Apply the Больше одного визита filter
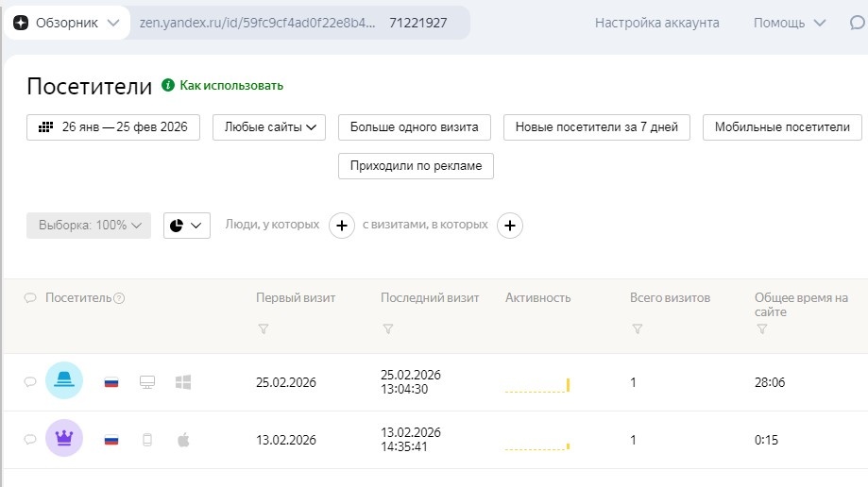The width and height of the screenshot is (868, 487). 414,127
